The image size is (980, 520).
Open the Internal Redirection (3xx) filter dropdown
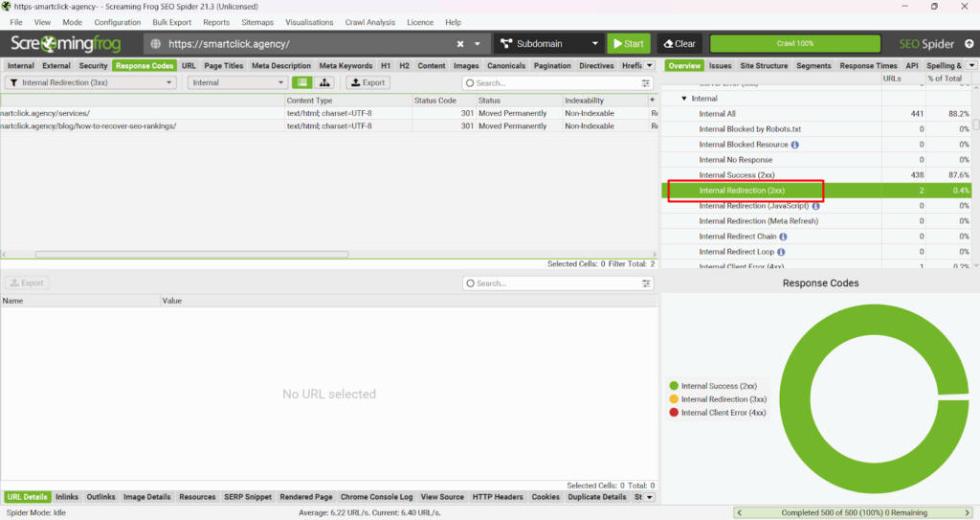click(91, 82)
